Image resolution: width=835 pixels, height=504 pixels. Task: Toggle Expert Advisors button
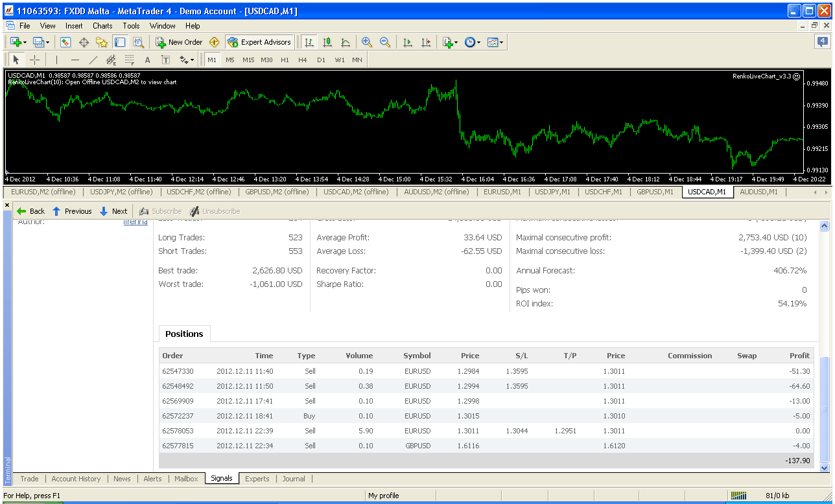259,42
